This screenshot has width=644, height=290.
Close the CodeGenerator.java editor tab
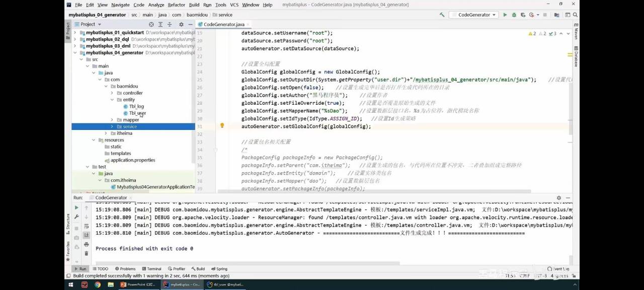(x=248, y=24)
